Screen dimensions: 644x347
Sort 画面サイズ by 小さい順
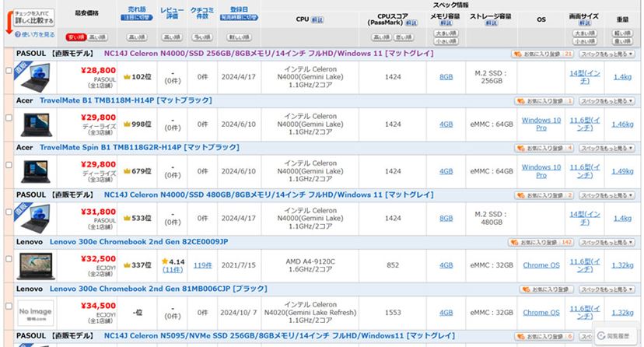pyautogui.click(x=585, y=41)
